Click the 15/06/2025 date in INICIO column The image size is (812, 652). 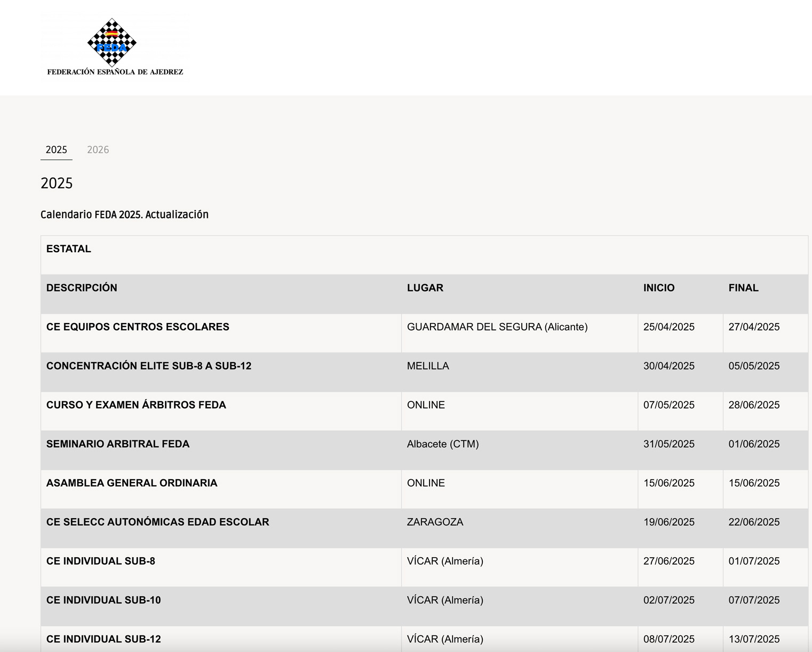click(x=669, y=482)
